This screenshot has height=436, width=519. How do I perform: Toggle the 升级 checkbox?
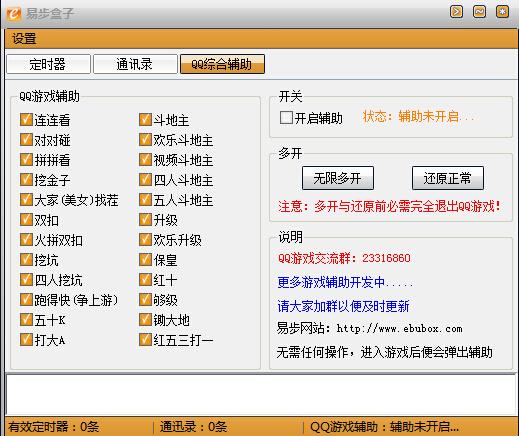pyautogui.click(x=145, y=220)
